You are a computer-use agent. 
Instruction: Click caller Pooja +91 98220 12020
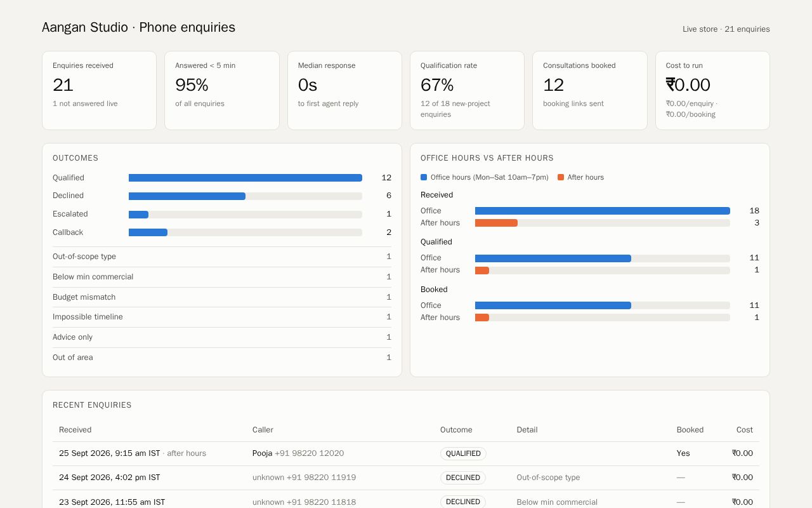298,453
